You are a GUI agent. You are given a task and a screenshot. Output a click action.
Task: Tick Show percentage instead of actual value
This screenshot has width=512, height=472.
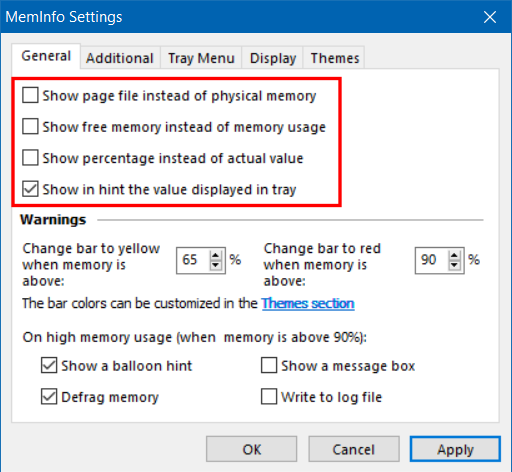(x=30, y=158)
